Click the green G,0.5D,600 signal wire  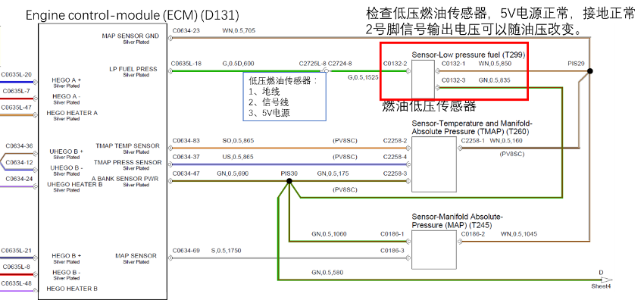[246, 71]
